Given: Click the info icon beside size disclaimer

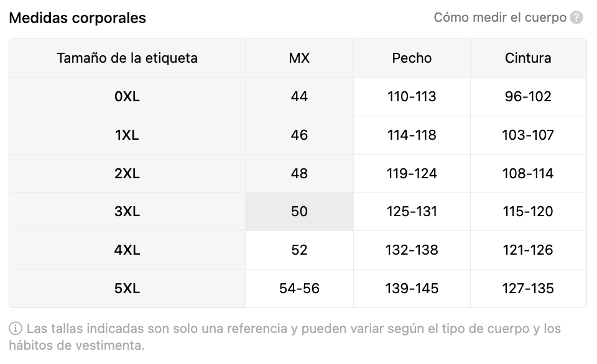Looking at the screenshot, I should (15, 328).
